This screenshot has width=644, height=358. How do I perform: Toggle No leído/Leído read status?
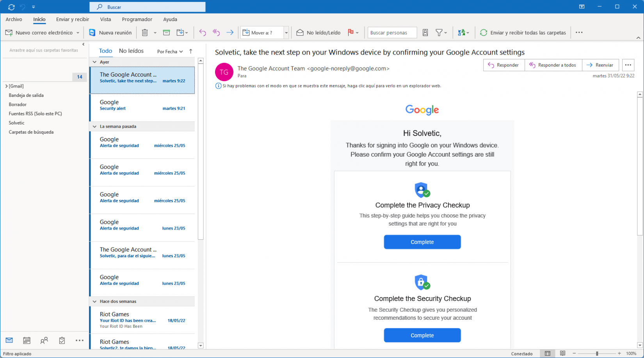(x=318, y=33)
